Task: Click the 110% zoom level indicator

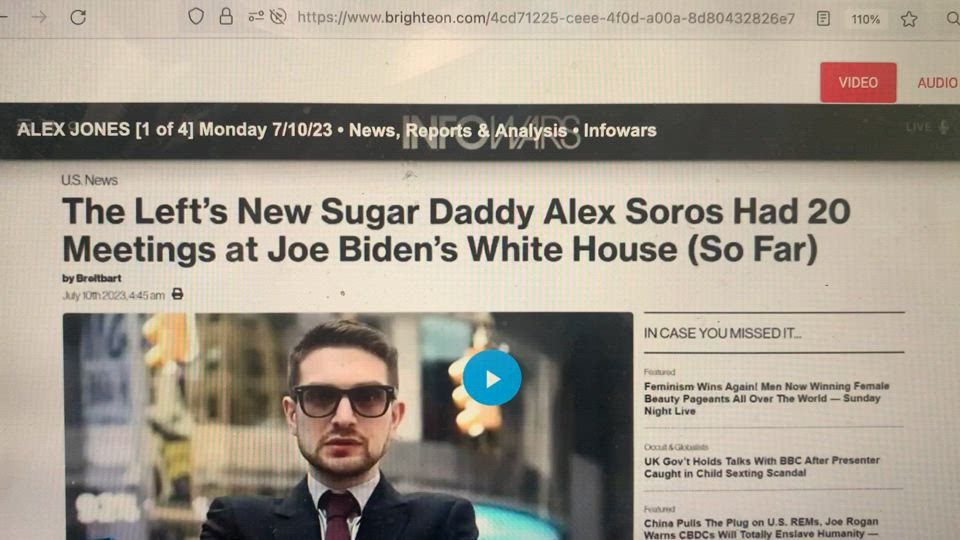Action: pos(866,20)
